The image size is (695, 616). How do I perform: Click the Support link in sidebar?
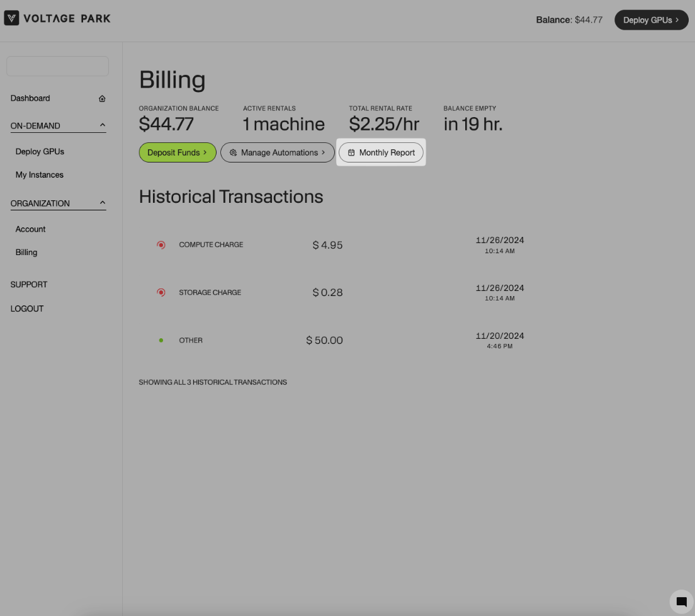(x=29, y=285)
